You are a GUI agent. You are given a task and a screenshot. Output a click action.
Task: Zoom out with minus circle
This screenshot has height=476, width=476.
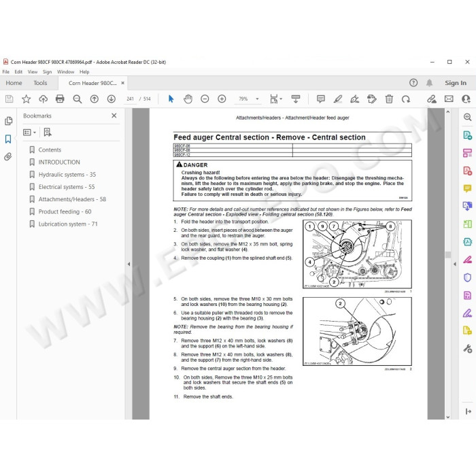tap(205, 99)
